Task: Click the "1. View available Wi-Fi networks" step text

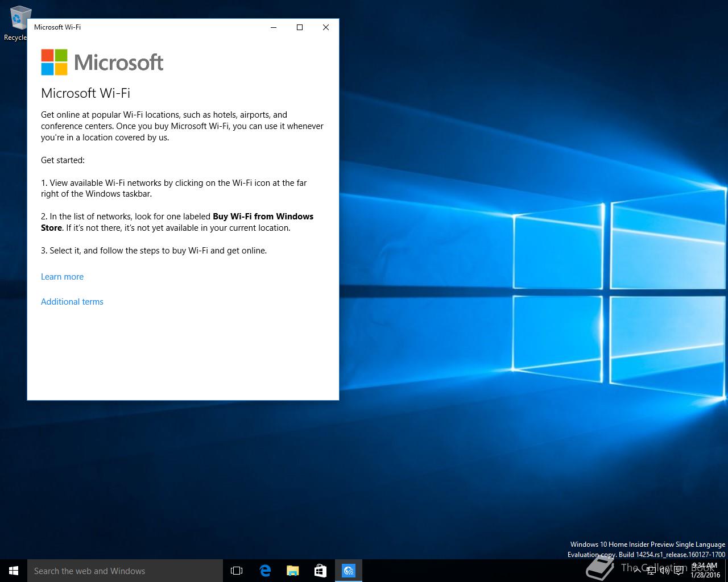Action: (x=174, y=188)
